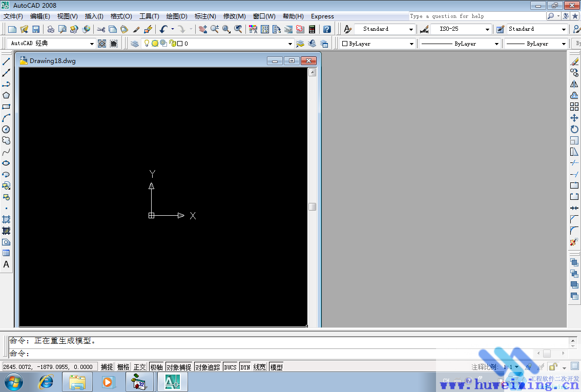Open Internet Explorer from the taskbar
581x392 pixels.
pyautogui.click(x=46, y=382)
